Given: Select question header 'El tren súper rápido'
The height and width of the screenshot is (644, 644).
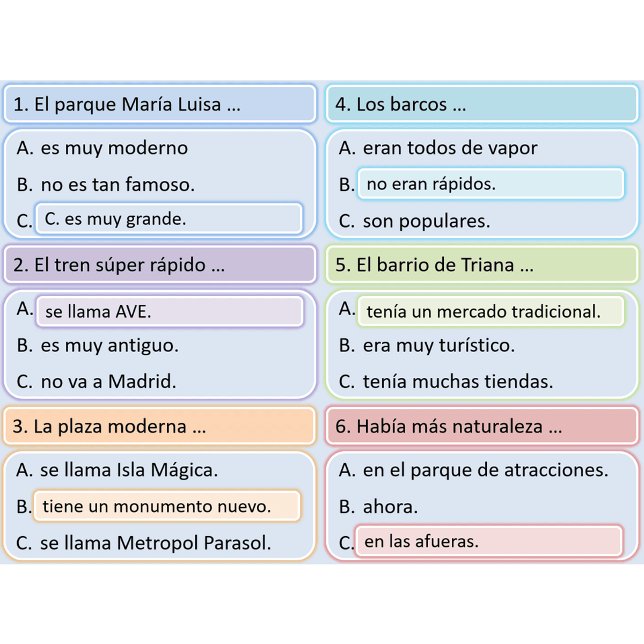Looking at the screenshot, I should pos(160,265).
